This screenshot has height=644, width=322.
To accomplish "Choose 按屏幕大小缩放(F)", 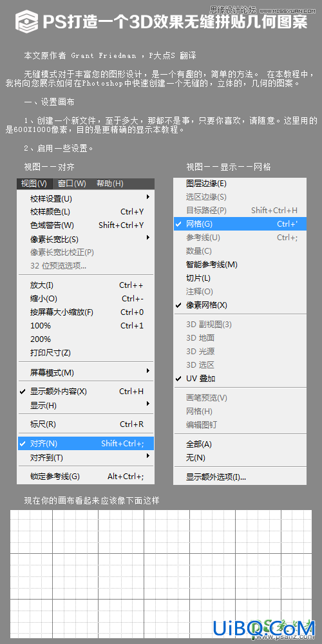I will coord(86,312).
